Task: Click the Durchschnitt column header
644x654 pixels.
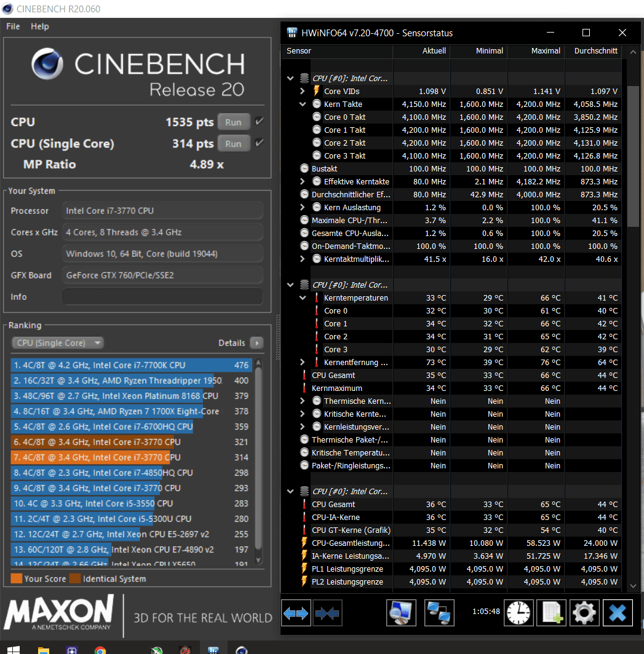Action: pos(593,51)
